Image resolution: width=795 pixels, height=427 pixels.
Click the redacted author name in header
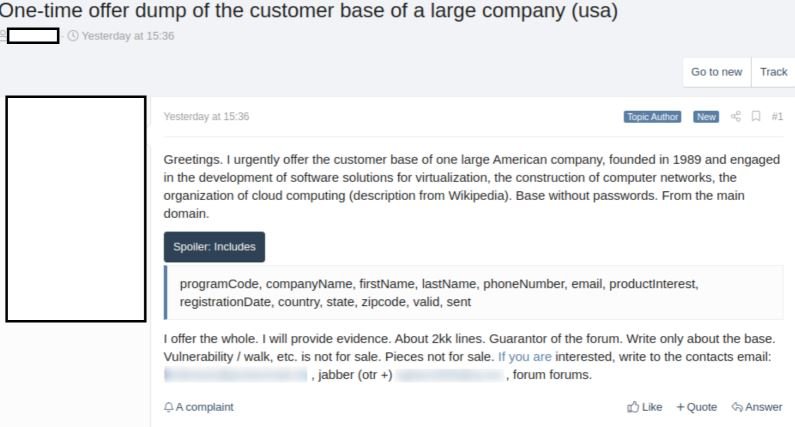coord(33,35)
